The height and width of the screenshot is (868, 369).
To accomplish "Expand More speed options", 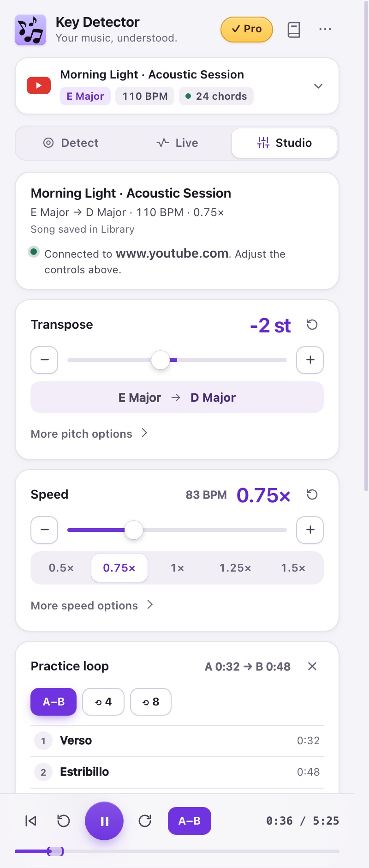I will pyautogui.click(x=92, y=605).
